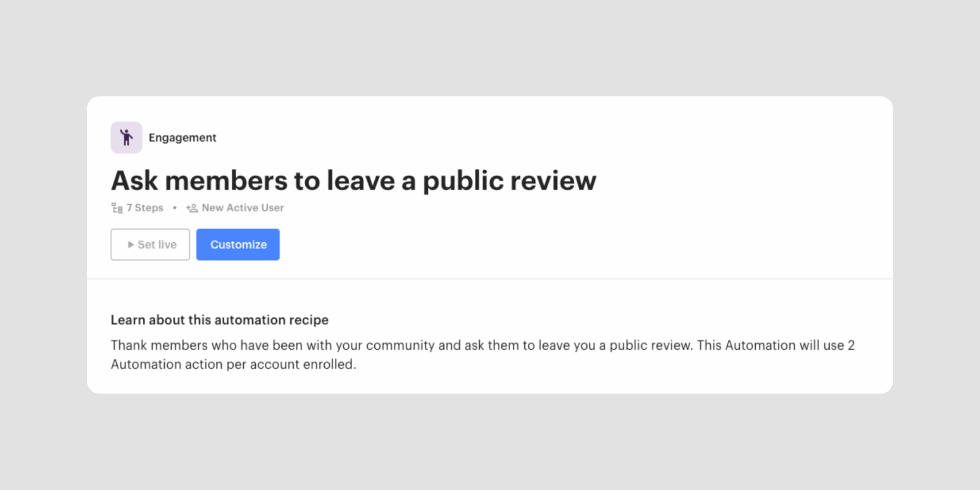The height and width of the screenshot is (490, 980).
Task: Click the purple Engagement person icon
Action: (126, 137)
